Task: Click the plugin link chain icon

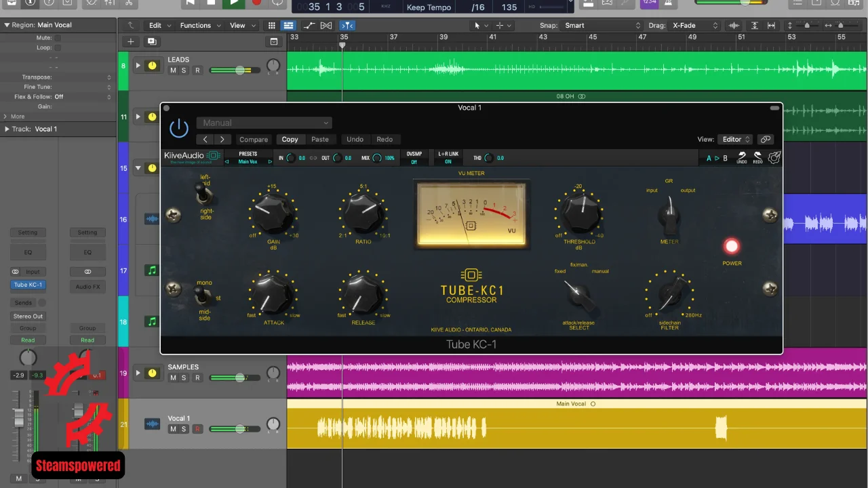Action: tap(765, 139)
